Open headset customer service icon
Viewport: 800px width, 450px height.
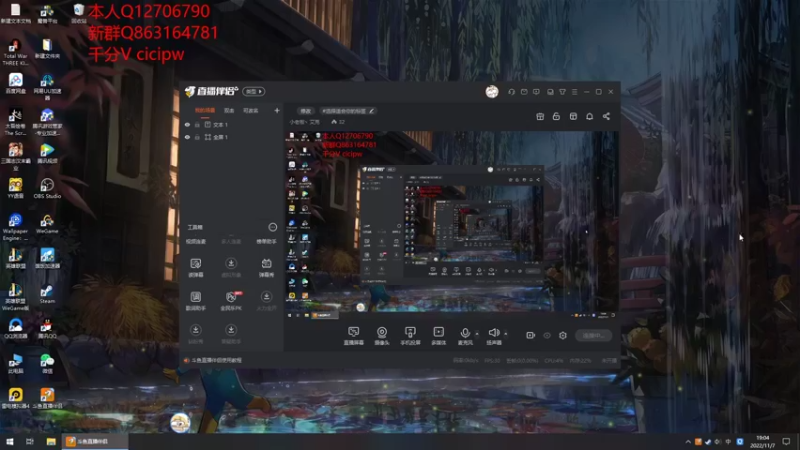511,92
